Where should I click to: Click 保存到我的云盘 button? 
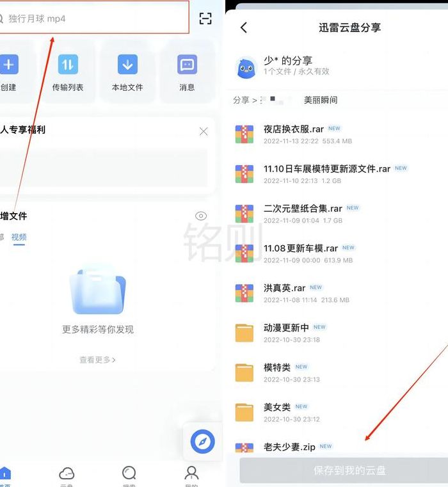344,470
